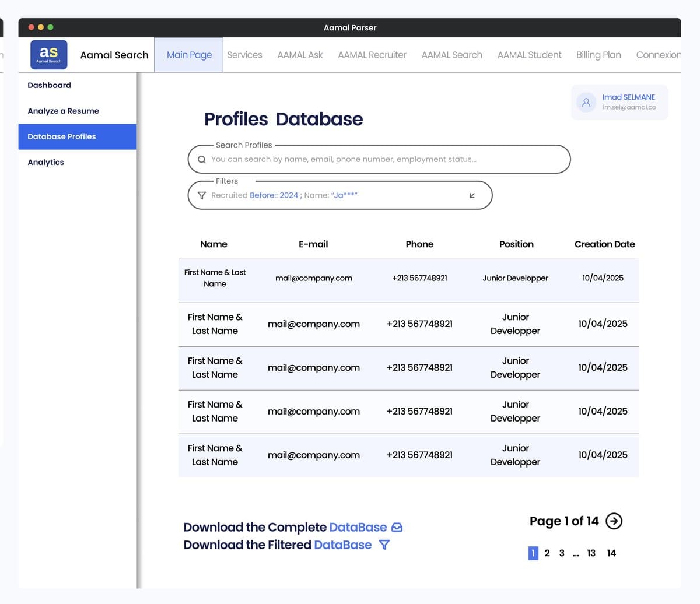The height and width of the screenshot is (604, 700).
Task: Open the Billing Plan tab
Action: (x=598, y=55)
